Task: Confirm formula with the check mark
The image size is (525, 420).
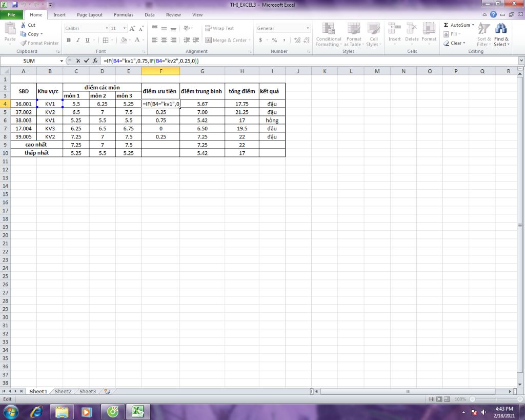Action: (87, 61)
